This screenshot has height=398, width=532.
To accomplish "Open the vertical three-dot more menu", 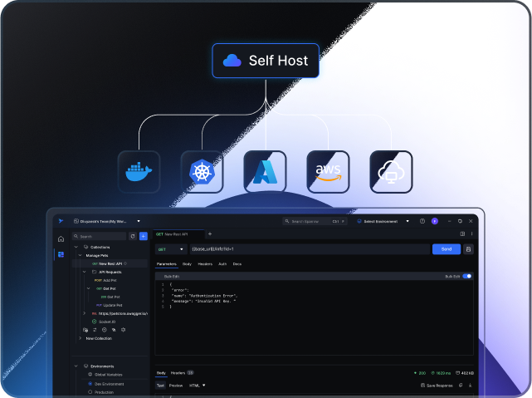I will tap(471, 233).
